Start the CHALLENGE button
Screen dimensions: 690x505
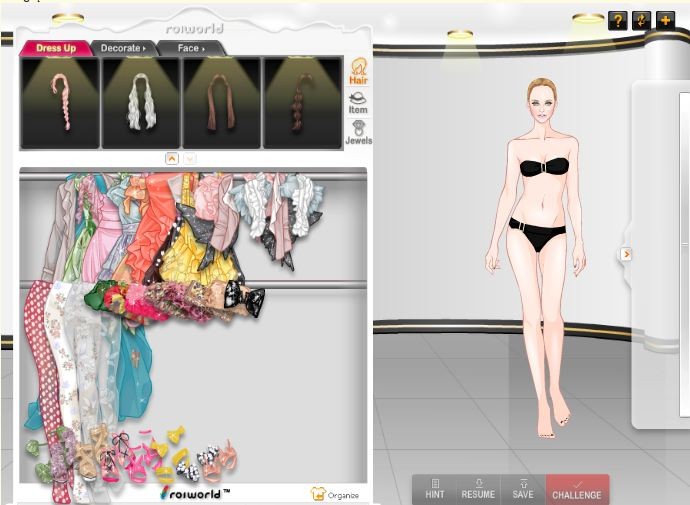coord(577,489)
